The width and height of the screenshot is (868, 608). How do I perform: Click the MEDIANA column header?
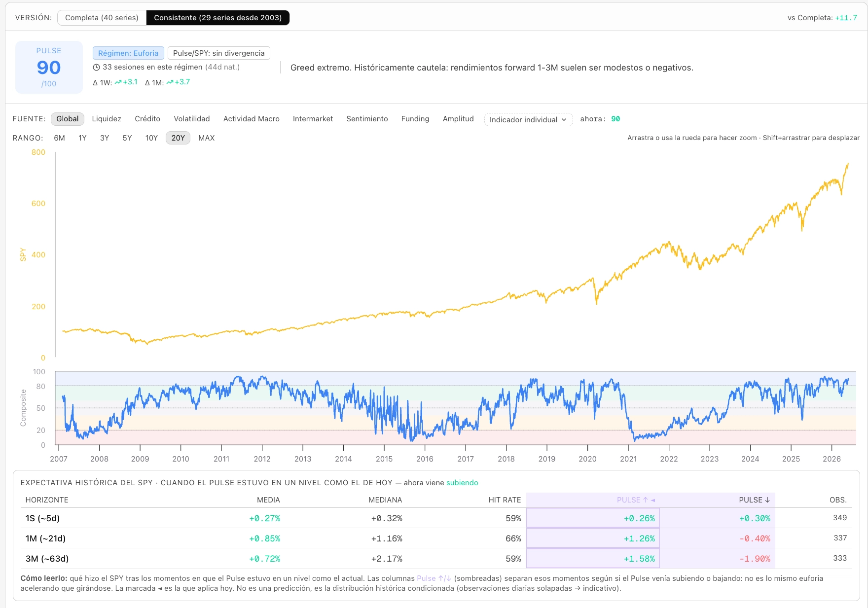pyautogui.click(x=385, y=500)
